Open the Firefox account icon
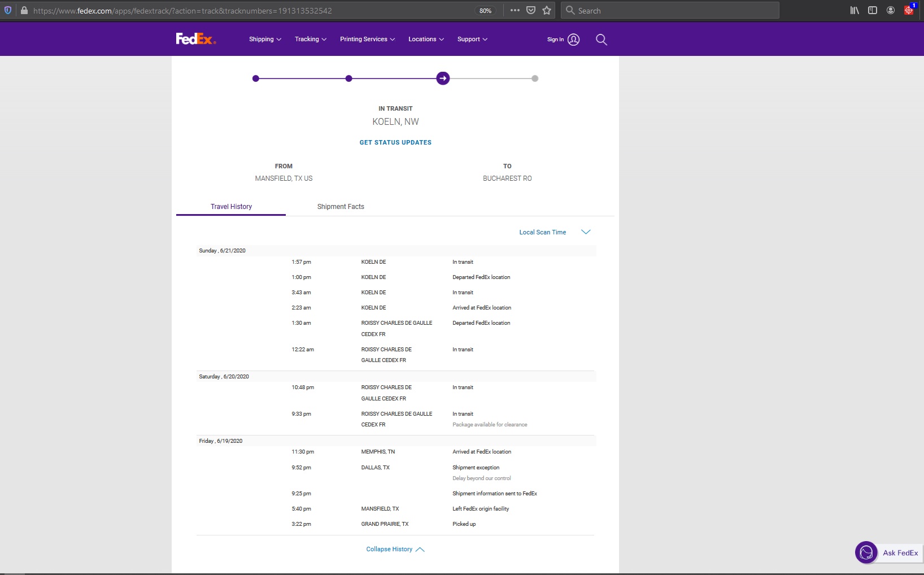The width and height of the screenshot is (924, 575). coord(891,10)
